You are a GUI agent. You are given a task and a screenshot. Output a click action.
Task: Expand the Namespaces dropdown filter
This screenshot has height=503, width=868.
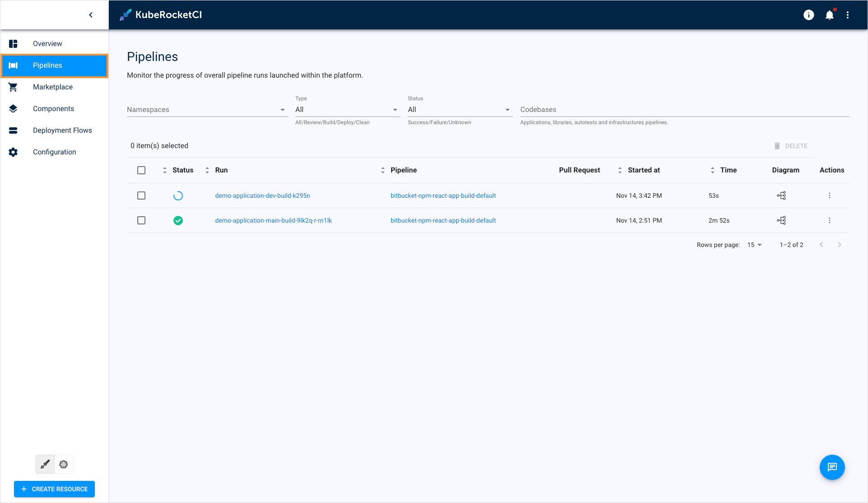[x=283, y=110]
